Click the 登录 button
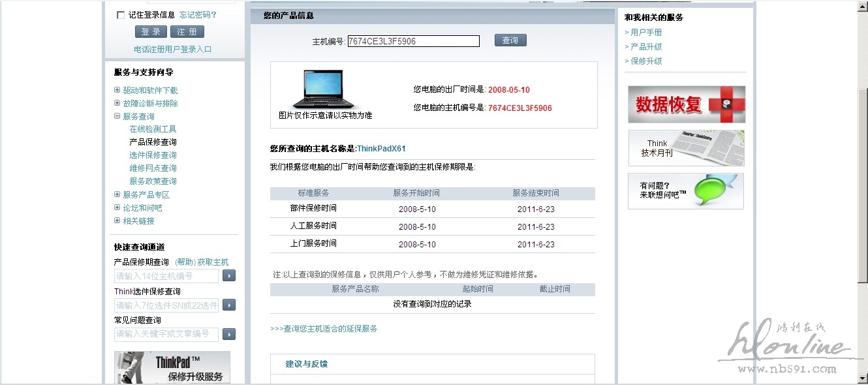The width and height of the screenshot is (868, 385). [151, 32]
